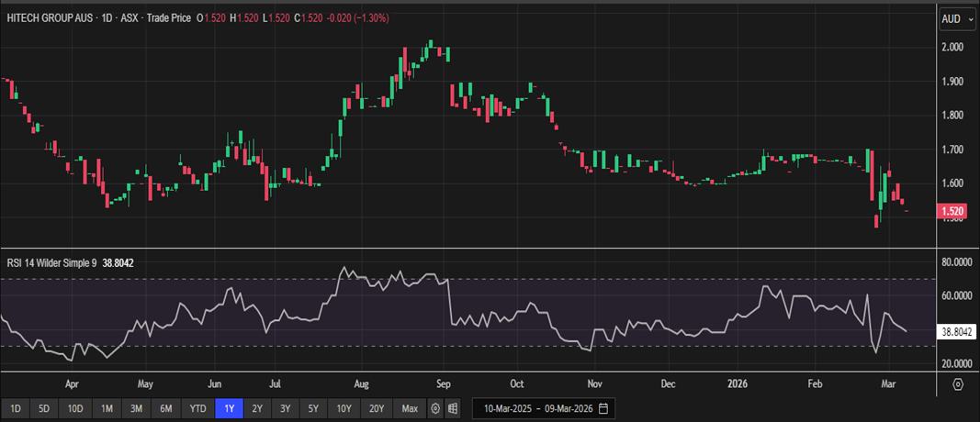Screen dimensions: 980x422
Task: Open the calendar date picker icon
Action: click(603, 407)
